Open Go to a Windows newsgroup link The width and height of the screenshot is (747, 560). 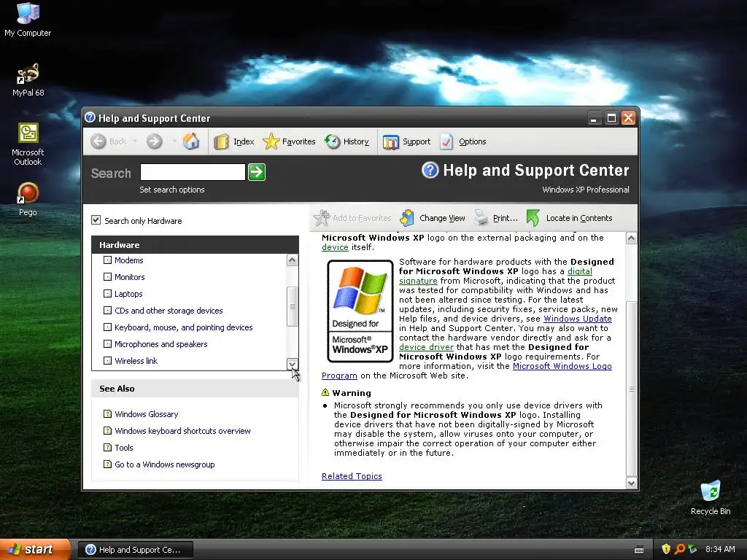click(x=164, y=464)
